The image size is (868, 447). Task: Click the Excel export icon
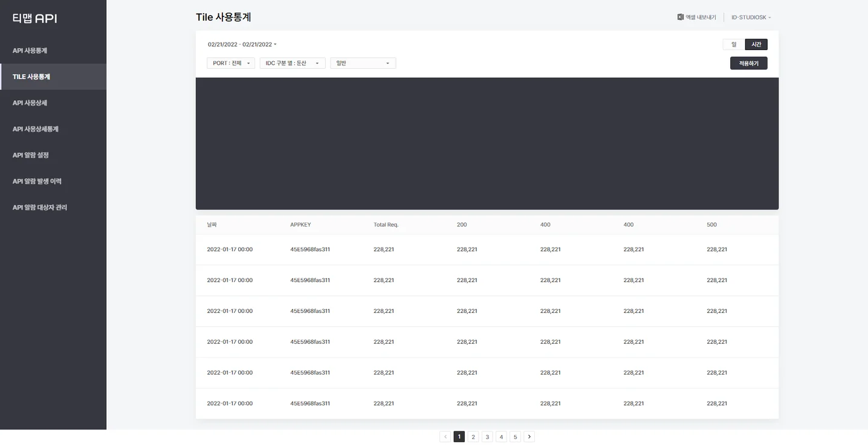coord(679,17)
